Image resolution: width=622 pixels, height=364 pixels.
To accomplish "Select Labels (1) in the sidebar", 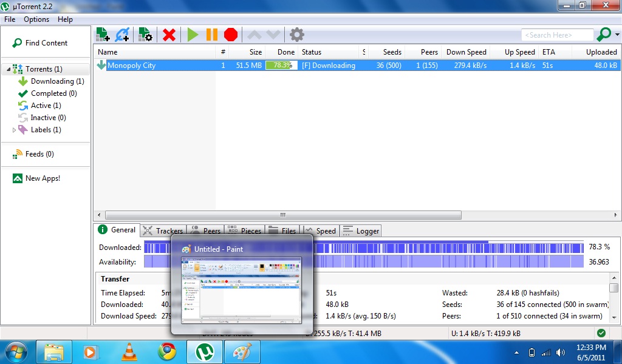I will (46, 130).
